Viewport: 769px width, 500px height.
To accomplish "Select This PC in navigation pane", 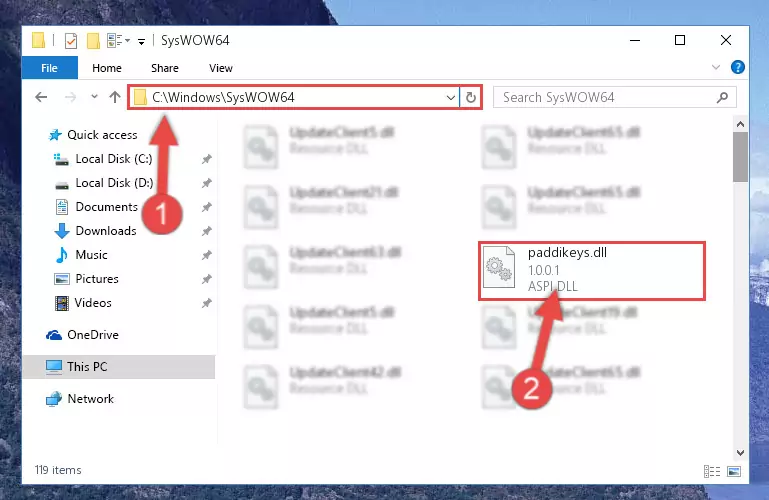I will click(118, 367).
